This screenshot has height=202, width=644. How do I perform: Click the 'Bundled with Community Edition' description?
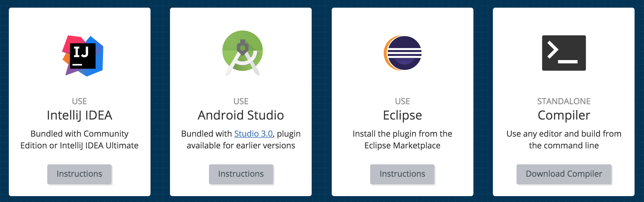click(x=79, y=140)
